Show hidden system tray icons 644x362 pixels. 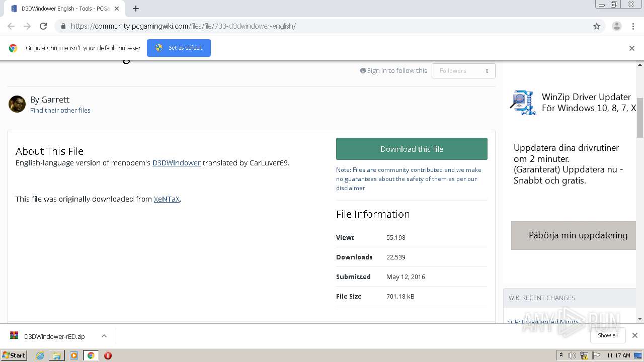click(561, 355)
